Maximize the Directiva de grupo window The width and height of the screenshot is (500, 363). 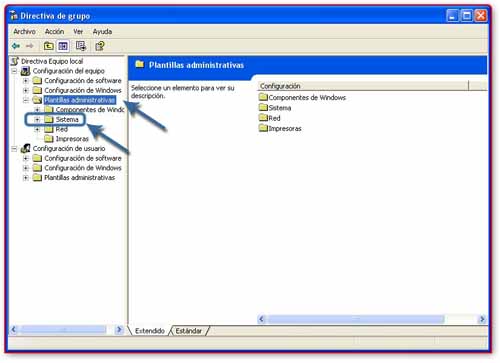click(467, 16)
